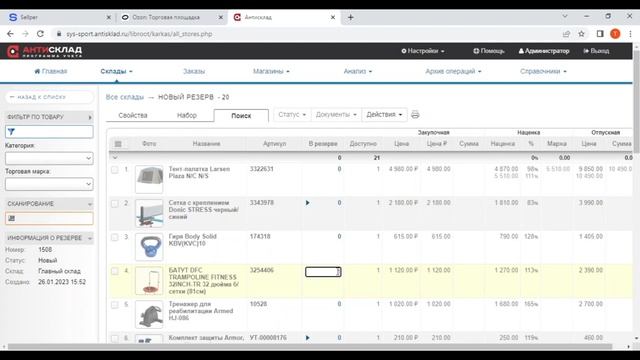This screenshot has width=640, height=360.
Task: Click Администратор user link
Action: tap(544, 51)
